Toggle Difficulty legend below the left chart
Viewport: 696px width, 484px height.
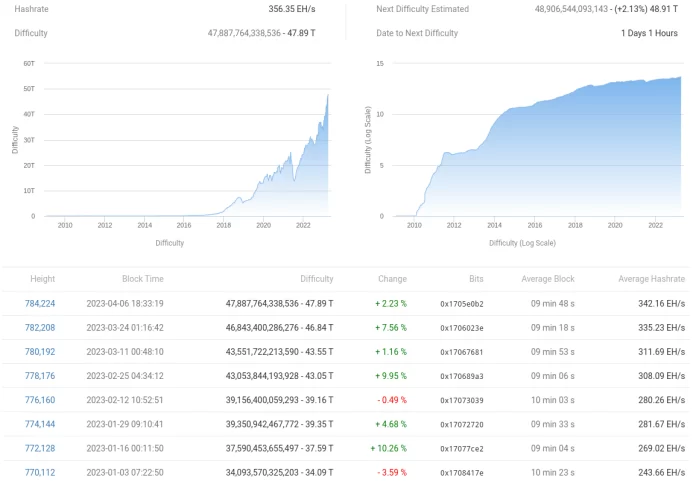click(169, 243)
